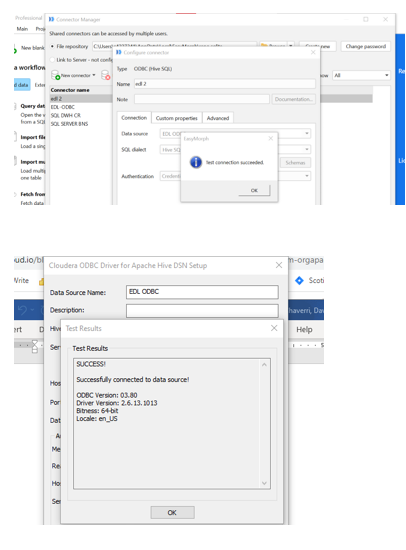Viewport: 406px width, 550px height.
Task: Switch to the Connection tab
Action: click(134, 118)
